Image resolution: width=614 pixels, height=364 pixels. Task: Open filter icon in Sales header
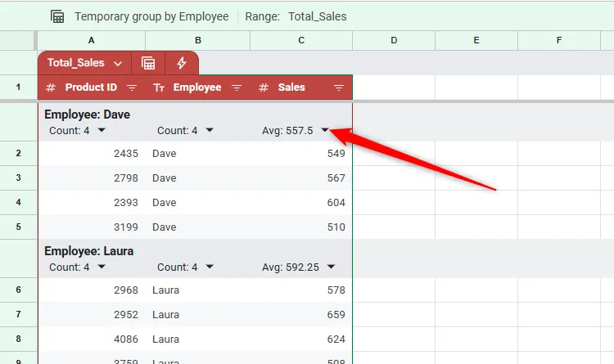tap(339, 88)
